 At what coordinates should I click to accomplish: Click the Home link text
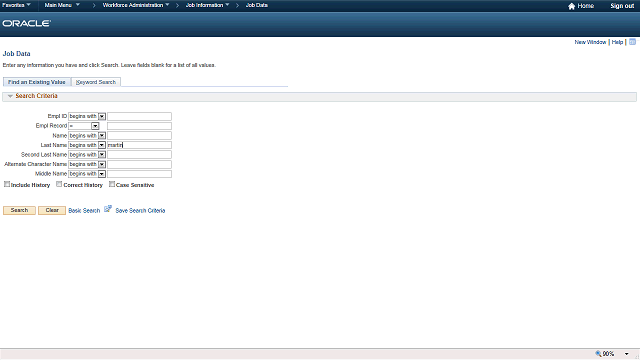(586, 6)
